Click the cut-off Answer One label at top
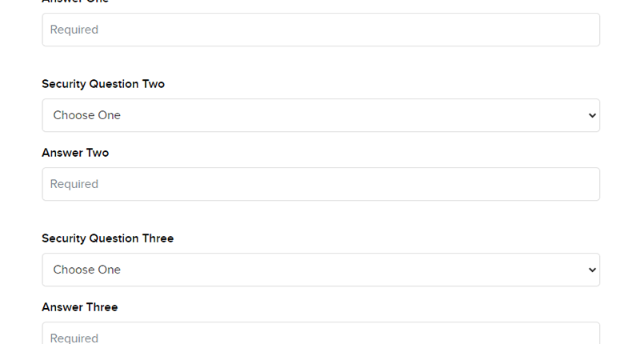644x344 pixels. pyautogui.click(x=75, y=2)
